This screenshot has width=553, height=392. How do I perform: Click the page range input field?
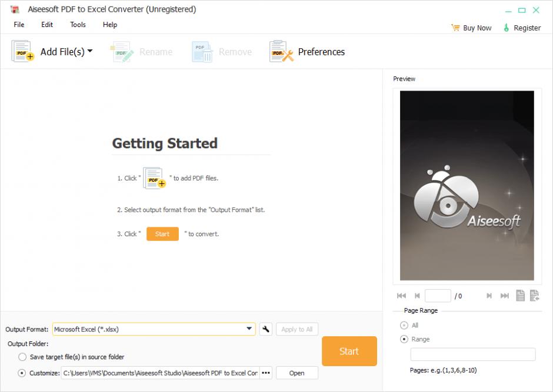(x=473, y=354)
